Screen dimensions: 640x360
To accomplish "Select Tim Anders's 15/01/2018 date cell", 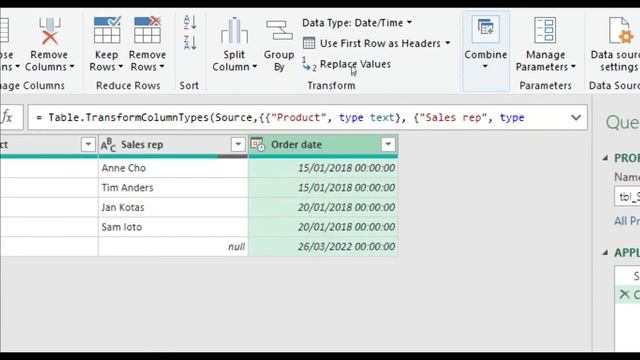I will pyautogui.click(x=323, y=188).
